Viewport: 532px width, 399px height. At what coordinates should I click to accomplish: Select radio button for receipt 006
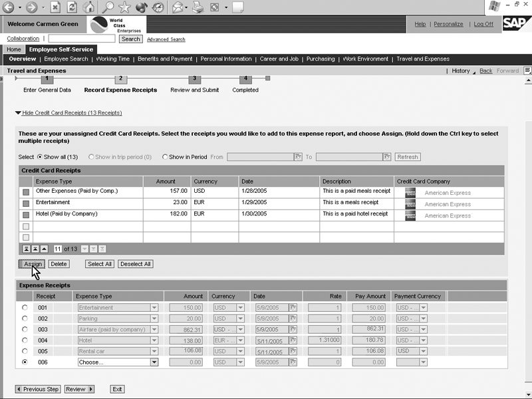(x=25, y=362)
